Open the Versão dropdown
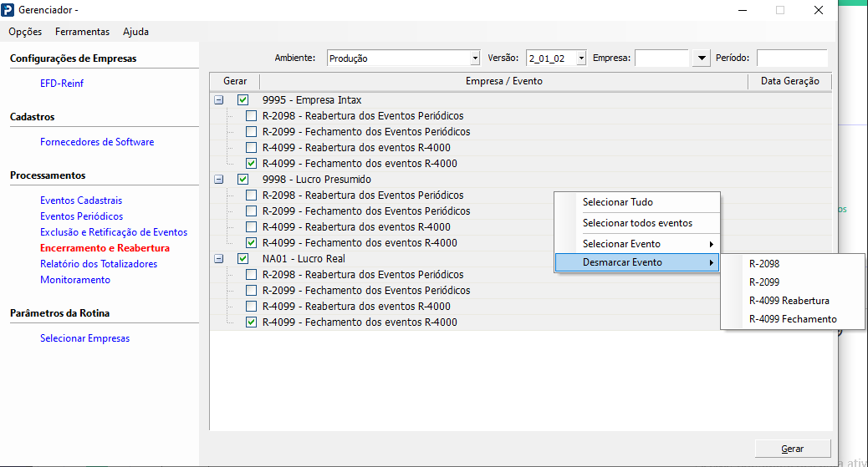Image resolution: width=868 pixels, height=467 pixels. [581, 58]
